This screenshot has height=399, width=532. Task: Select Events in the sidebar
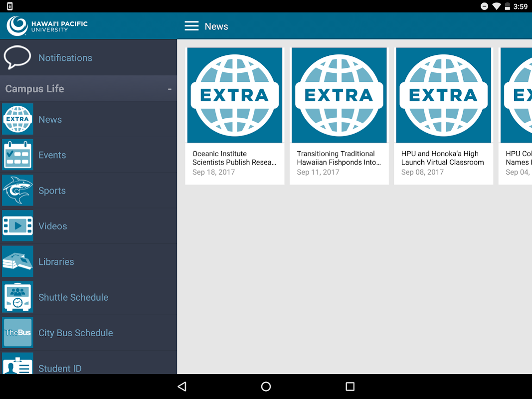click(x=52, y=155)
